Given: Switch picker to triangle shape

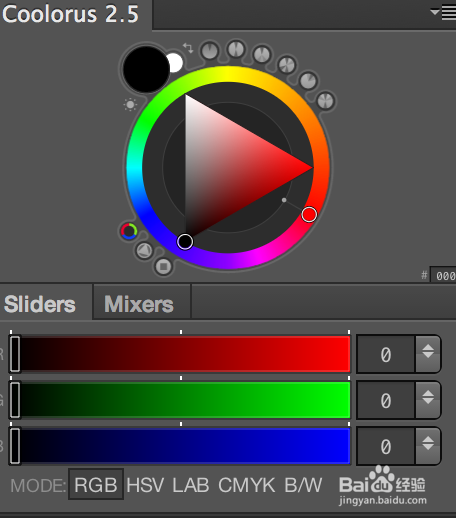Looking at the screenshot, I should [144, 250].
